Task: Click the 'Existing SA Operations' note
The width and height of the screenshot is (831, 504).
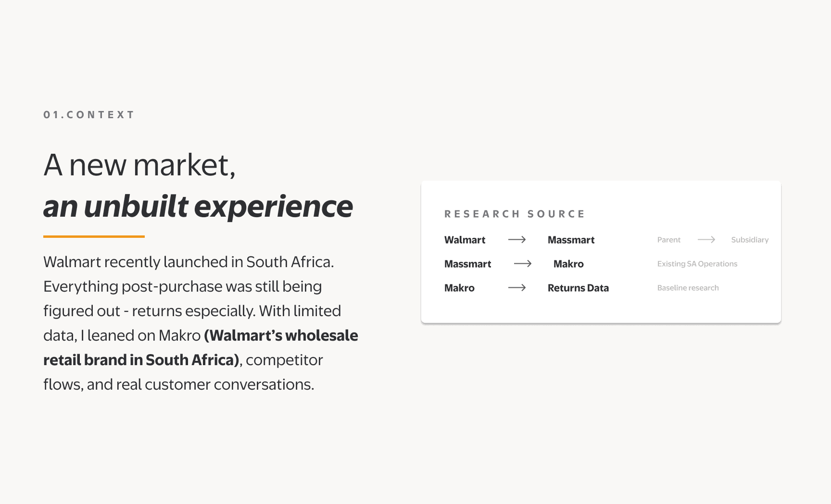Action: point(697,264)
